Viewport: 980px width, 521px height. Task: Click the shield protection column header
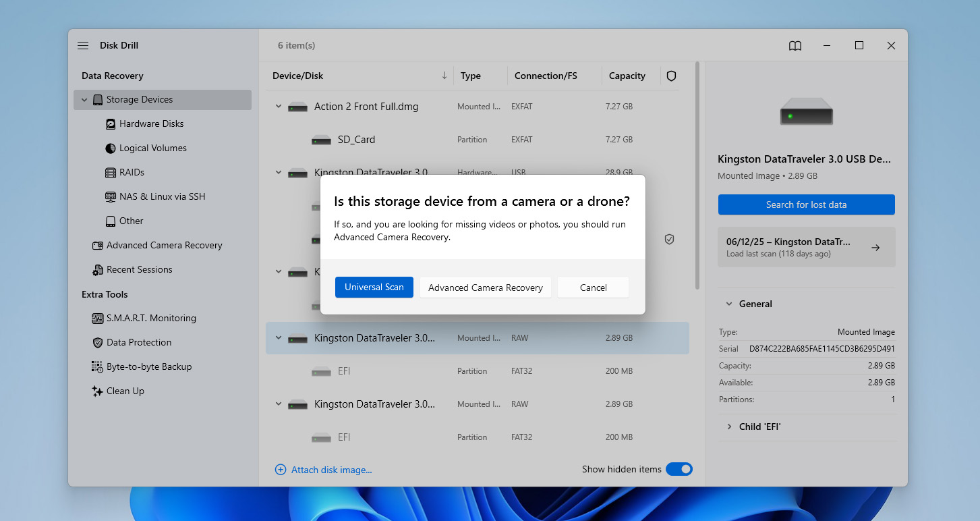pyautogui.click(x=671, y=76)
